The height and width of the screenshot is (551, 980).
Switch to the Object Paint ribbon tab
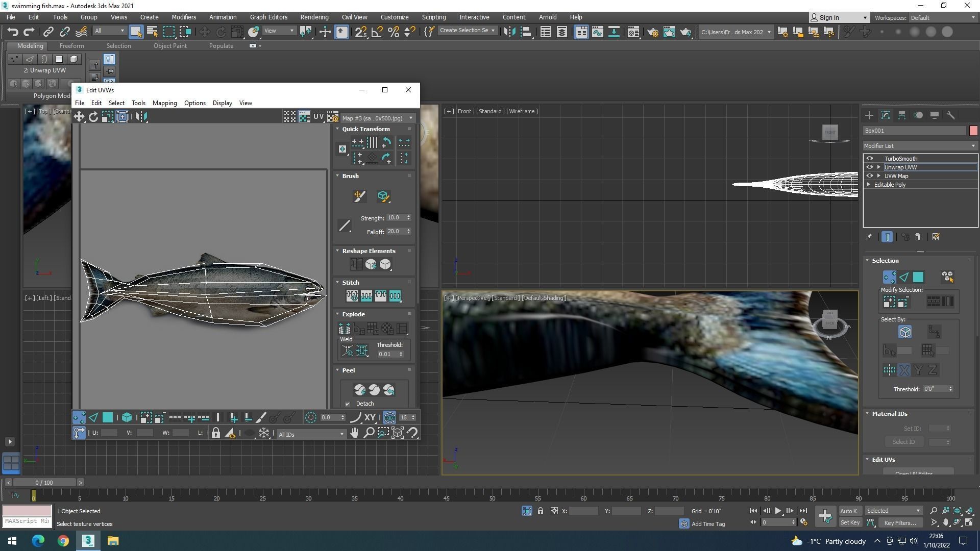tap(170, 46)
